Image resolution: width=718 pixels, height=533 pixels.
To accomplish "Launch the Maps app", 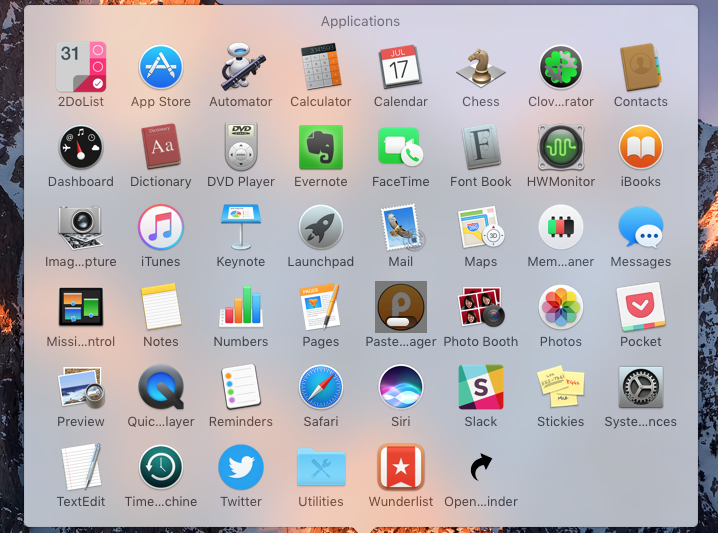I will (481, 227).
